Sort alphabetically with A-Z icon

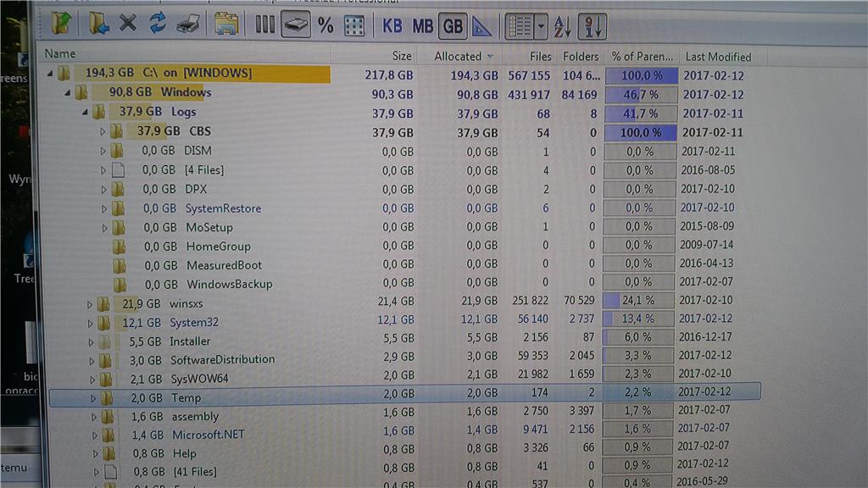(563, 26)
